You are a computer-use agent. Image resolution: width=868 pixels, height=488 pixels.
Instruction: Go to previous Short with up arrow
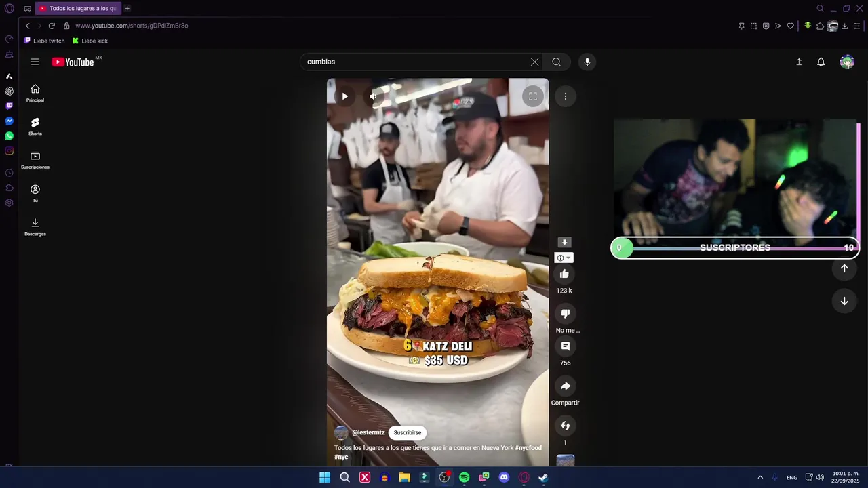pos(844,268)
